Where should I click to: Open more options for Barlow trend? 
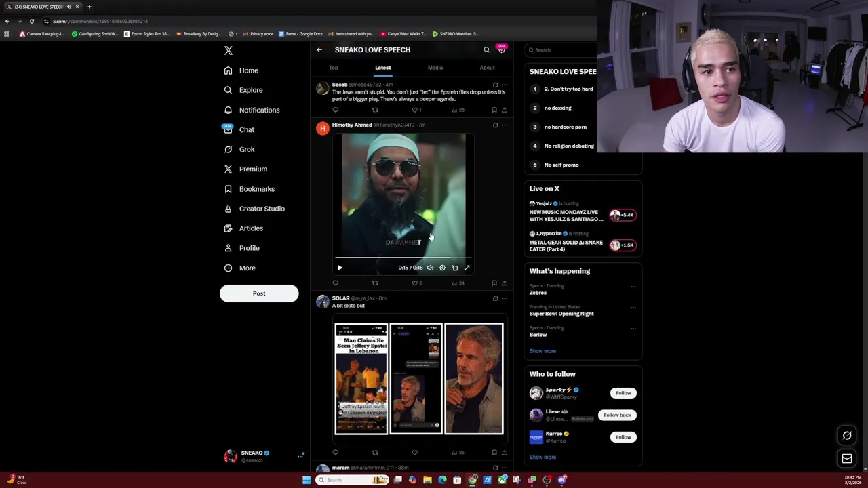[x=633, y=329]
